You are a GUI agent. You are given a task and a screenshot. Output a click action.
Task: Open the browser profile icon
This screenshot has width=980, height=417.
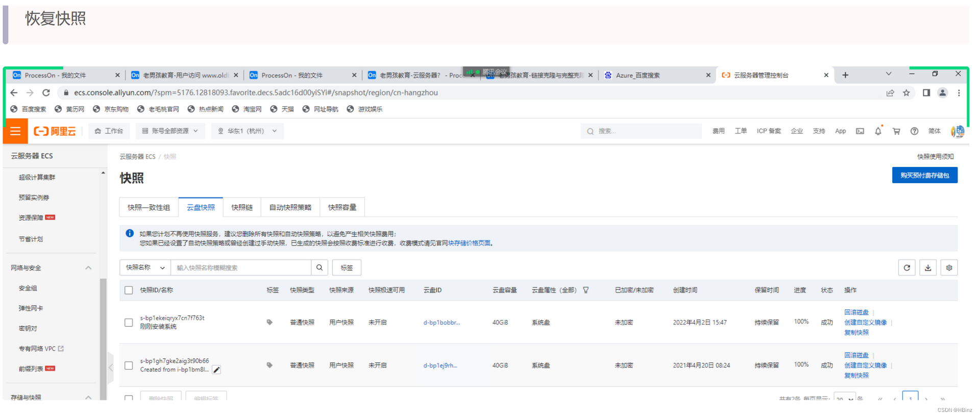coord(942,92)
